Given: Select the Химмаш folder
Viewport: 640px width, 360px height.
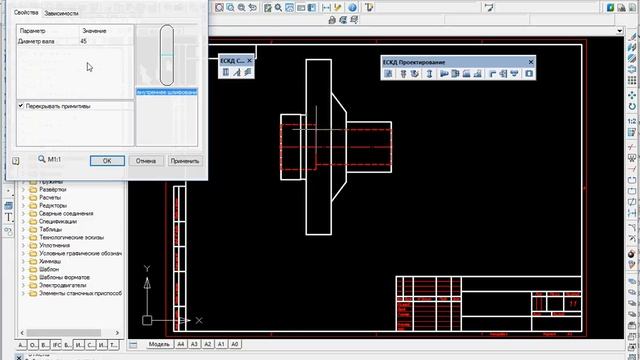Looking at the screenshot, I should click(50, 261).
